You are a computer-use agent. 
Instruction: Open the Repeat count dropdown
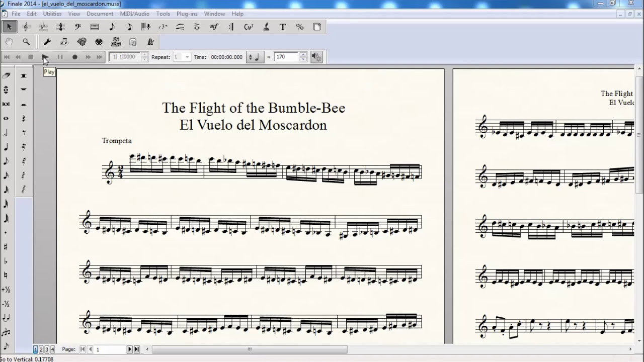click(187, 57)
